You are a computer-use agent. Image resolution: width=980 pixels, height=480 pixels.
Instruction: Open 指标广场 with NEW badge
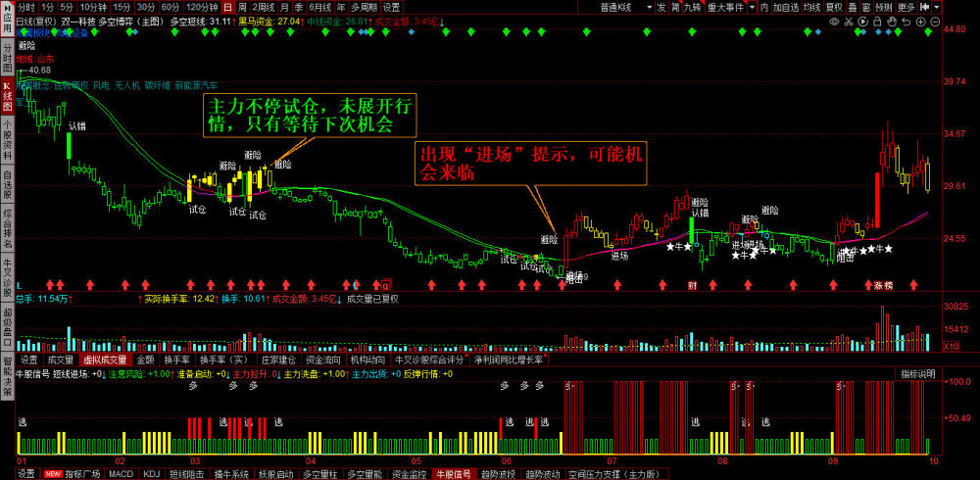pyautogui.click(x=72, y=474)
